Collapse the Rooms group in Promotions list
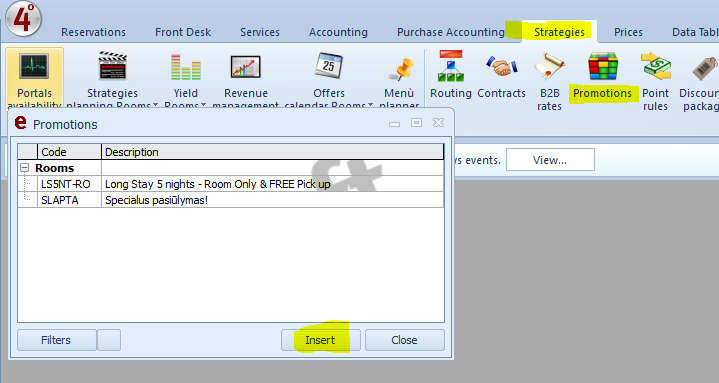 pyautogui.click(x=25, y=168)
